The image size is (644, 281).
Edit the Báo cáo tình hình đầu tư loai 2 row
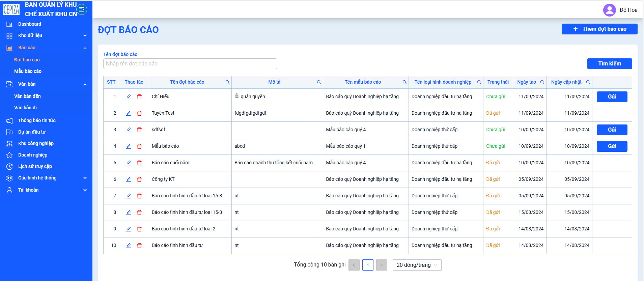point(129,229)
